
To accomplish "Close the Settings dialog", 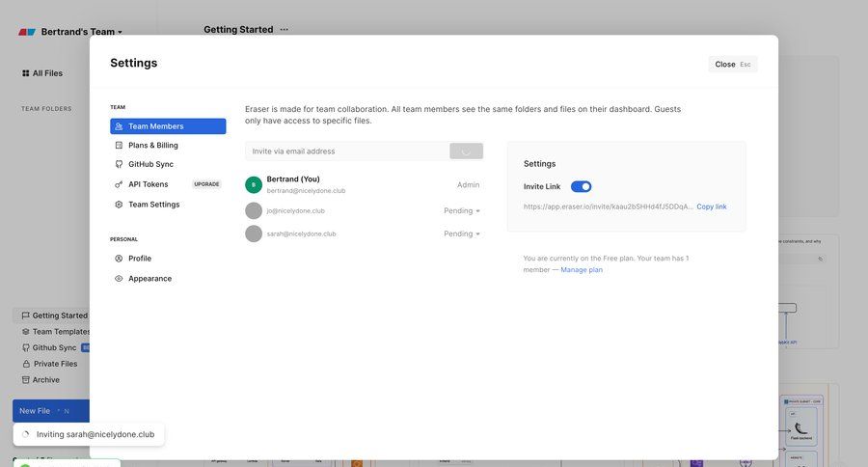I will coord(732,64).
